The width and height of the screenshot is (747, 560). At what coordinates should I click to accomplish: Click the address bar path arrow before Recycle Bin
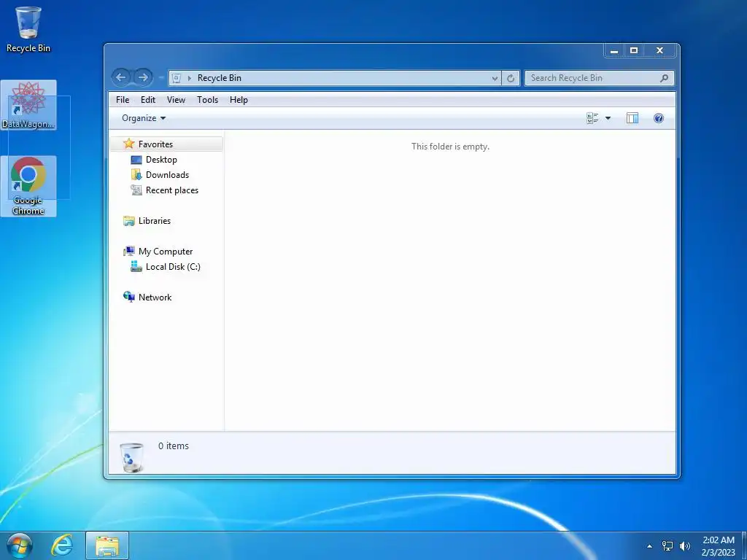(x=189, y=78)
